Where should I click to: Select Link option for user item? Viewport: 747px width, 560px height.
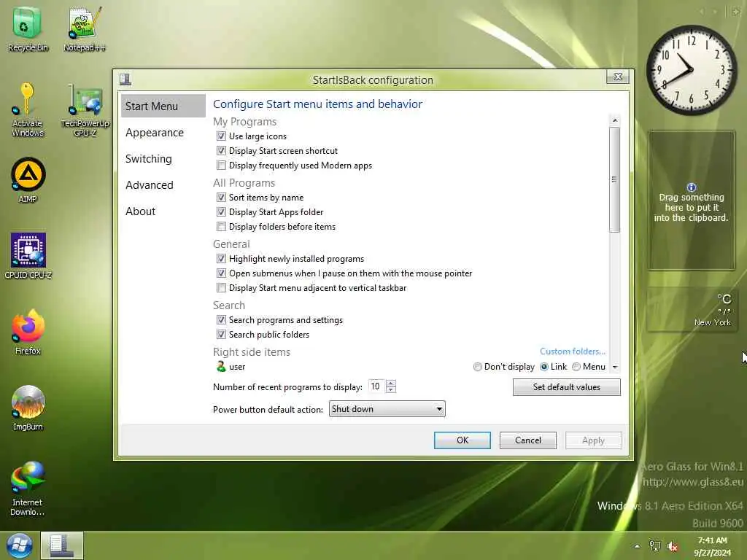click(x=544, y=367)
